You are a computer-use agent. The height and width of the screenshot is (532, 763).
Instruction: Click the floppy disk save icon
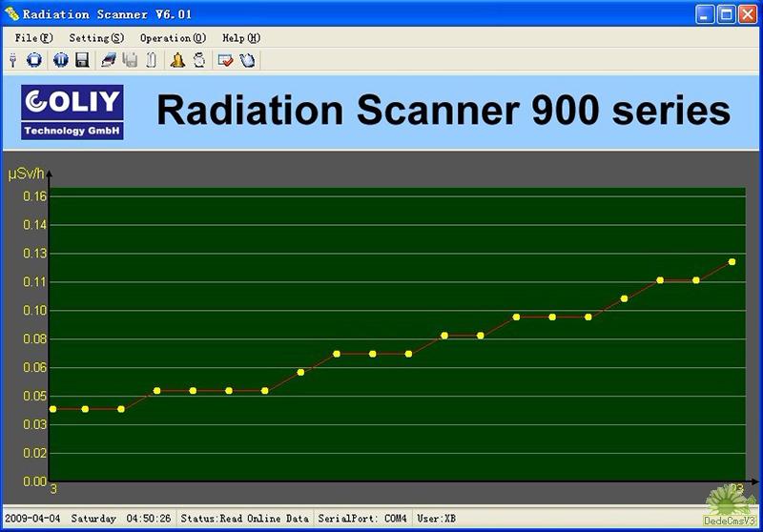tap(82, 60)
